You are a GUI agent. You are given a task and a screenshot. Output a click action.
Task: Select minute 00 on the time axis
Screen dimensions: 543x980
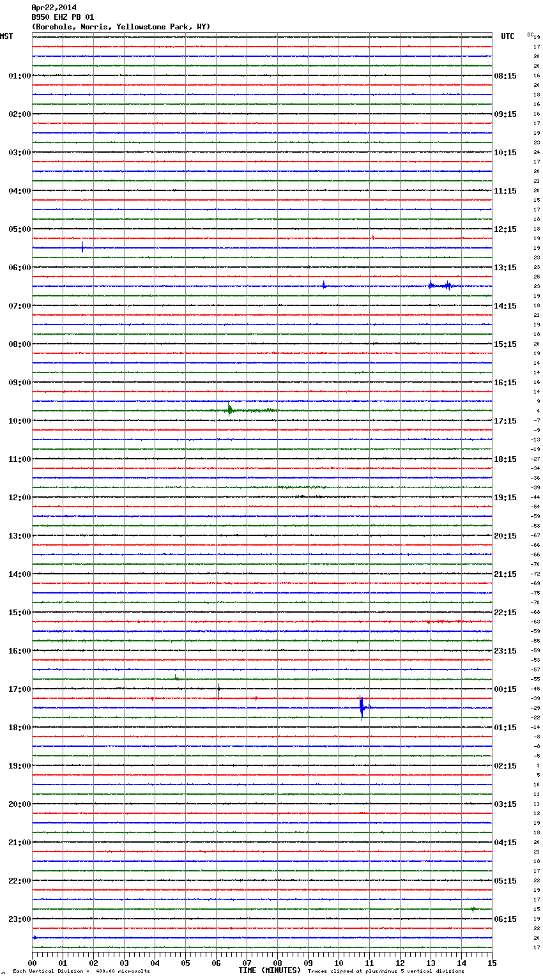[33, 963]
